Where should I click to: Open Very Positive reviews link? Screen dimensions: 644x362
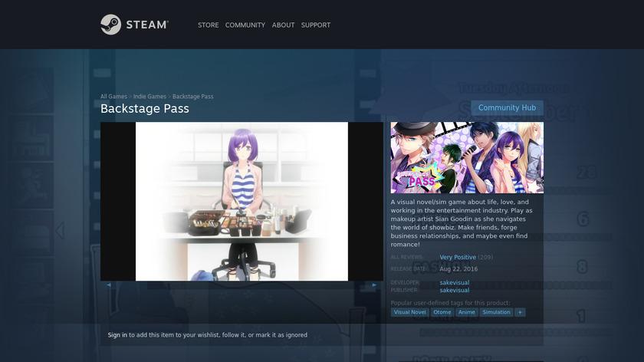(x=458, y=257)
